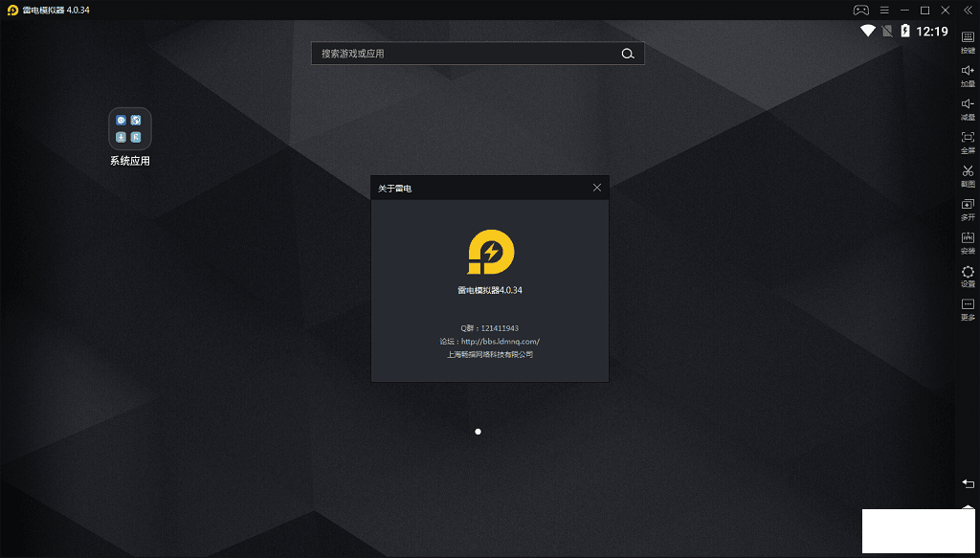The image size is (980, 558).
Task: Open the multi-instance 多开 manager
Action: click(x=968, y=210)
